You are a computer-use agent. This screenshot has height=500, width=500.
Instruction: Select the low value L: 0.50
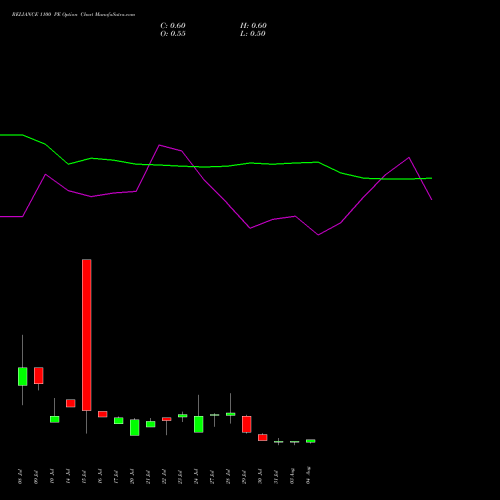253,34
